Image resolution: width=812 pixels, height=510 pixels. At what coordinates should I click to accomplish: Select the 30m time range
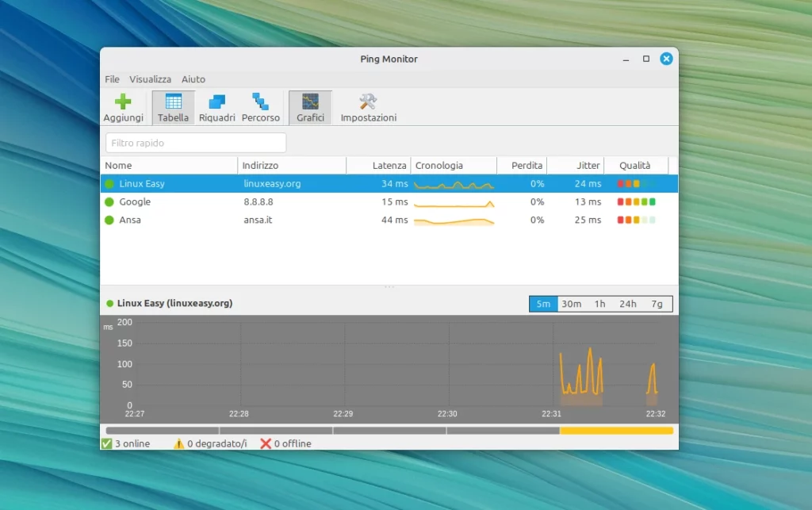[572, 303]
